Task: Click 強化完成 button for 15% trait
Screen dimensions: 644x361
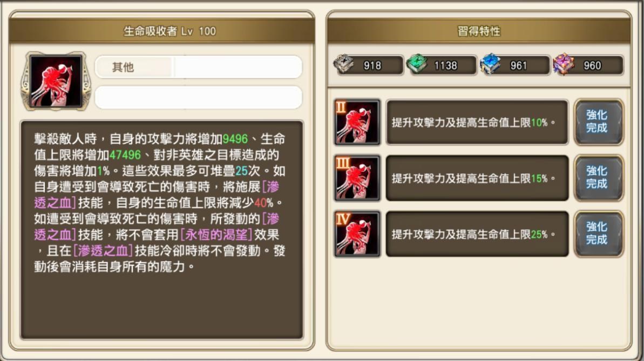Action: point(598,178)
